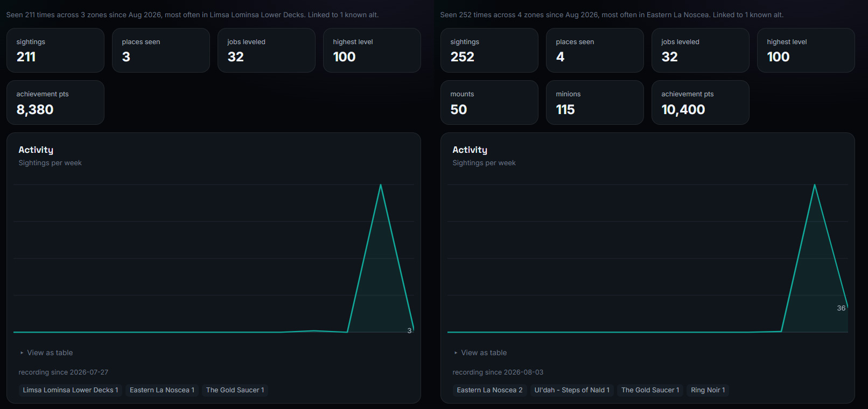The width and height of the screenshot is (868, 409).
Task: Select left panel's Eastern La Noscea 1 tag
Action: tap(162, 390)
